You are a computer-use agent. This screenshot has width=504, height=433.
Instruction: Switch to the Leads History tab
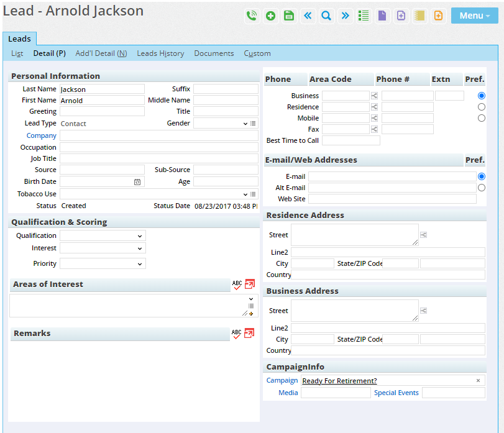tap(160, 53)
